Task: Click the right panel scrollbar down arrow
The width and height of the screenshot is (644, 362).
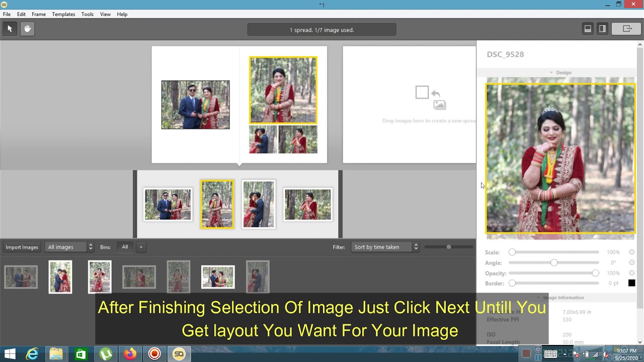Action: tap(640, 342)
